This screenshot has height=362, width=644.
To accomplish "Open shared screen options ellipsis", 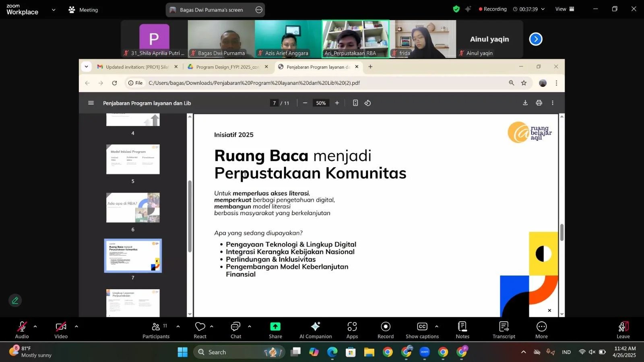I will coord(259,10).
